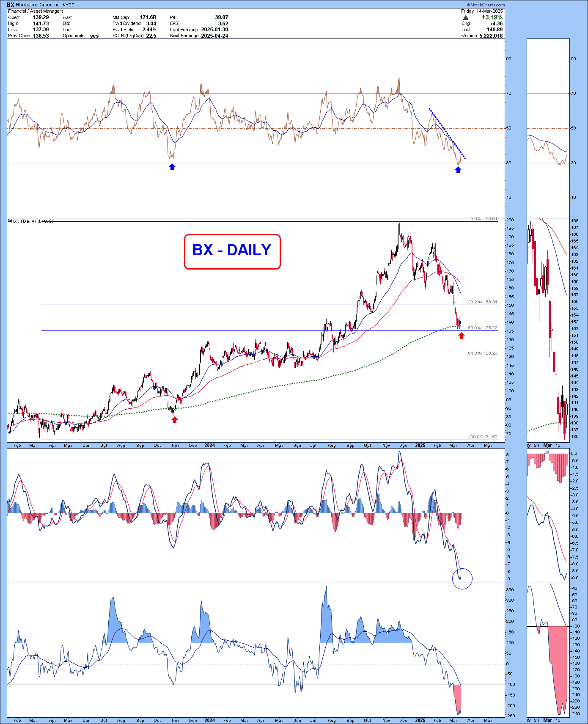Open the StockCharts.com watermark link
Image resolution: width=588 pixels, height=724 pixels.
pos(486,5)
